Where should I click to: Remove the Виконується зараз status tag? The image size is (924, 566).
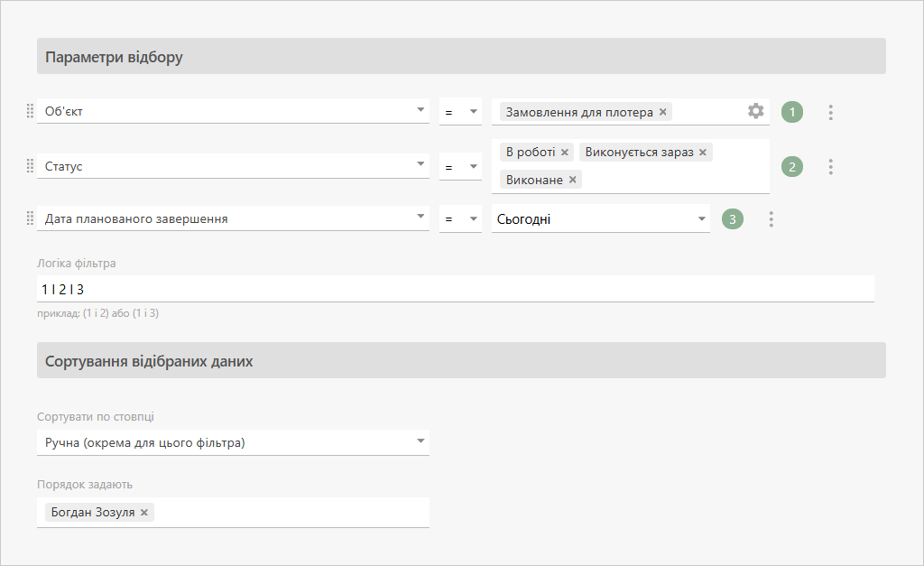pyautogui.click(x=702, y=153)
